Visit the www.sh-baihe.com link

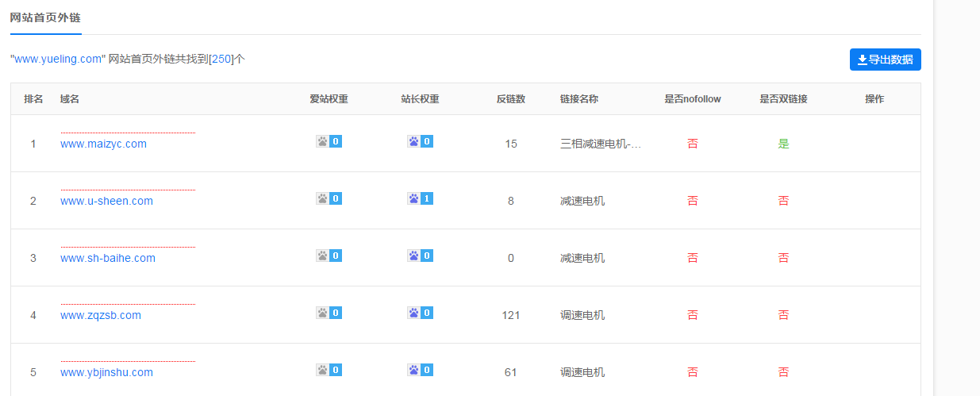click(x=108, y=258)
